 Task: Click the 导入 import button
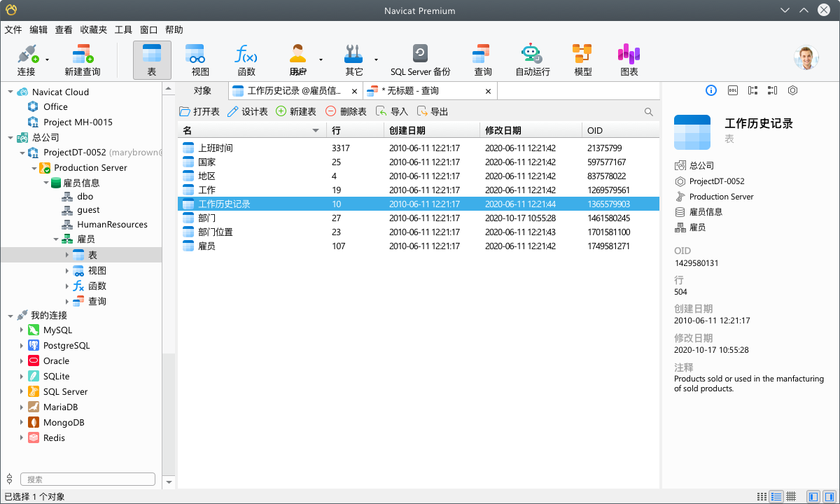click(x=392, y=112)
